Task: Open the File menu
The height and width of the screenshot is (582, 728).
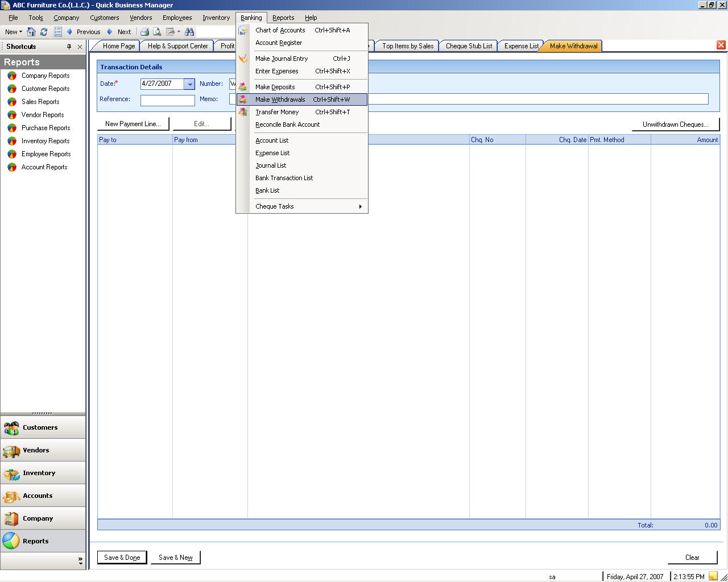Action: click(13, 18)
